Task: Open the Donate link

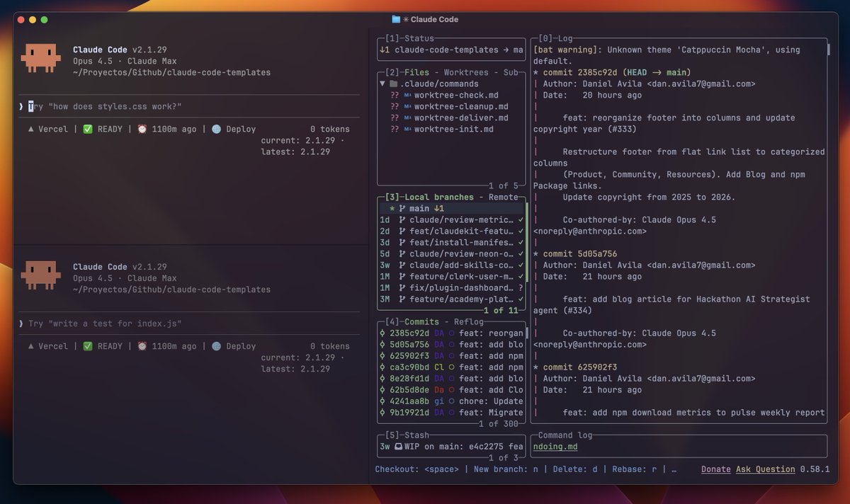Action: pos(716,469)
